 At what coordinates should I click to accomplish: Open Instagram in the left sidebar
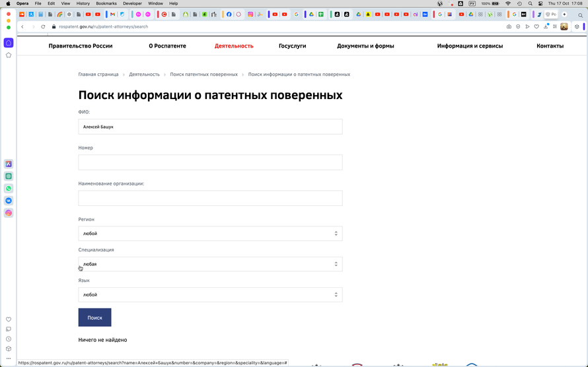click(9, 213)
